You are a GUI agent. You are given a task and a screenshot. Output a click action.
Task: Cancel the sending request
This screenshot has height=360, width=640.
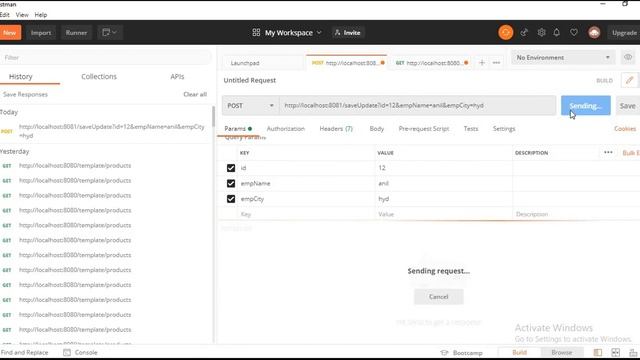click(439, 297)
